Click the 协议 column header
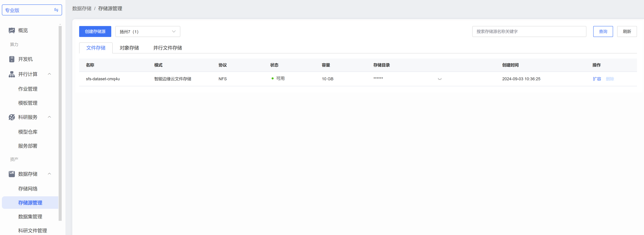Viewport: 644px width, 235px height. point(223,65)
